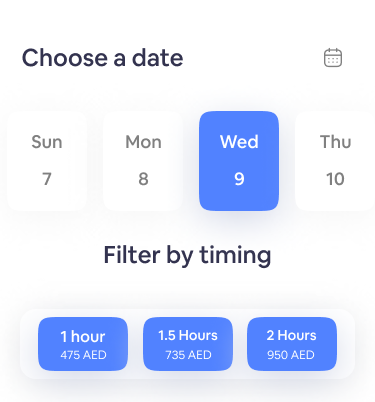
Task: Click the 475 AED price text
Action: (x=83, y=355)
